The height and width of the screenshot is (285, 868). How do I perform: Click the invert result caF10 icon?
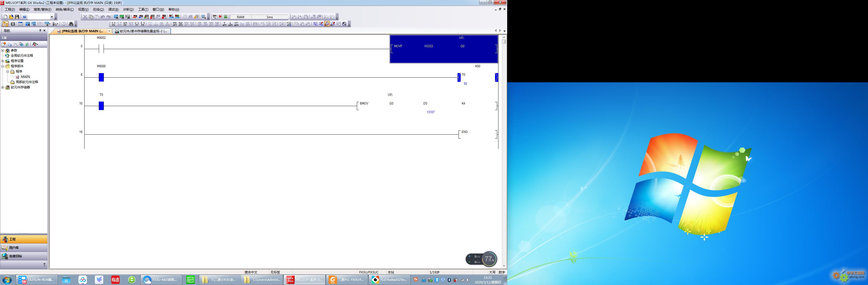[x=236, y=24]
